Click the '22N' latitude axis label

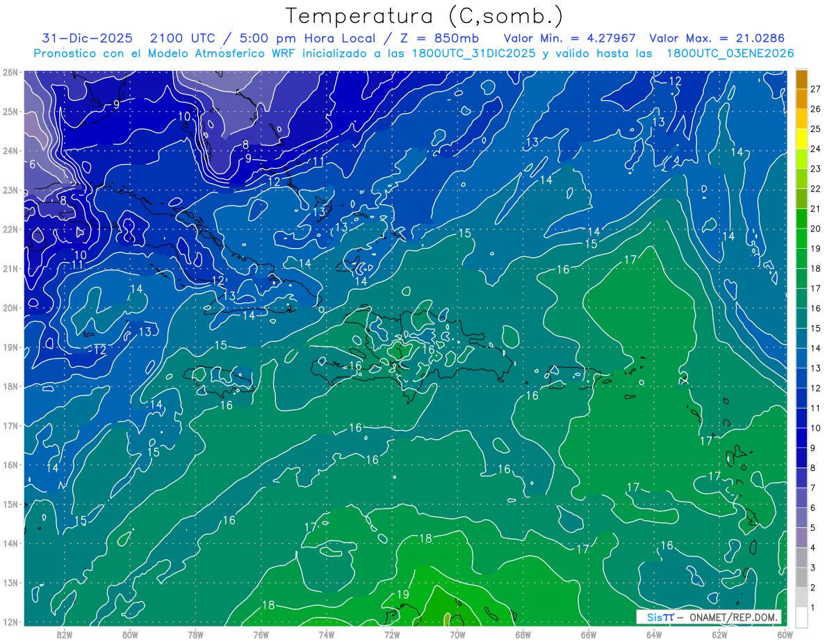coord(10,229)
